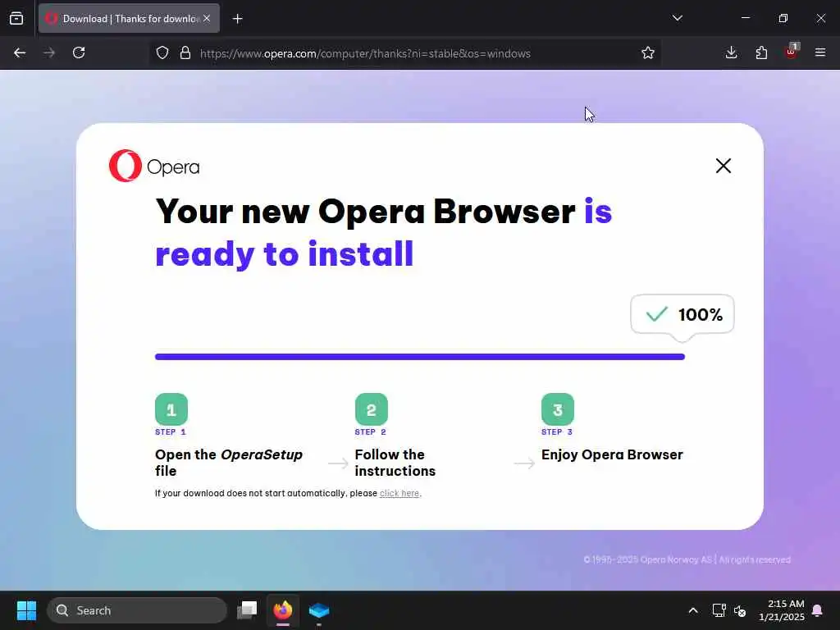Open the Windows Start menu
The width and height of the screenshot is (840, 630).
point(27,610)
